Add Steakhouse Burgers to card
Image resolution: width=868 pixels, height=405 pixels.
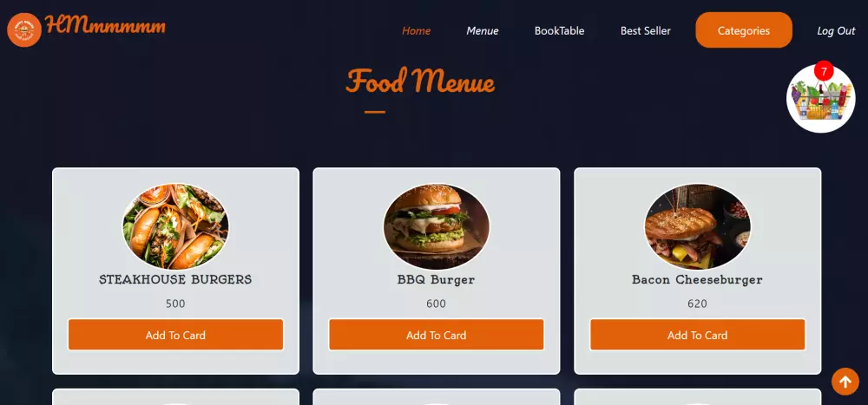(x=175, y=335)
